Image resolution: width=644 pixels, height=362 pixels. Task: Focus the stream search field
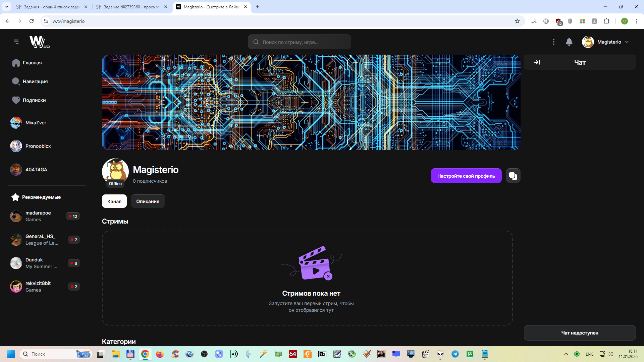299,42
